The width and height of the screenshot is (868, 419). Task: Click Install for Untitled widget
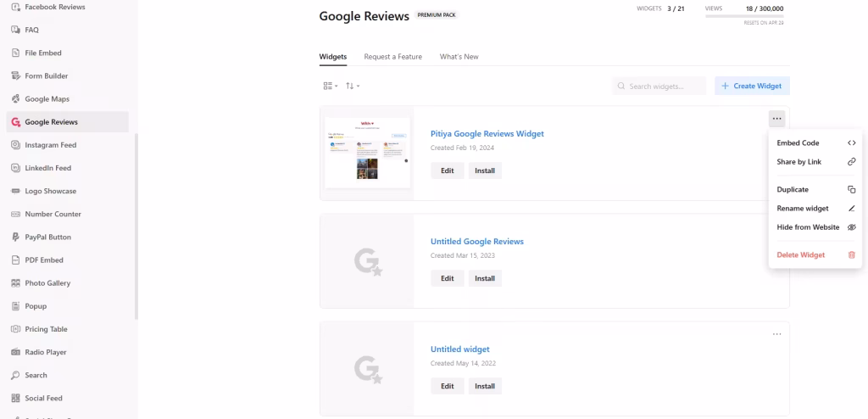(485, 386)
